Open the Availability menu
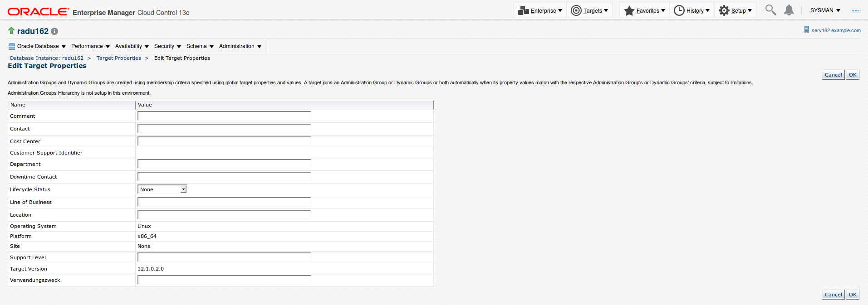The height and width of the screenshot is (305, 868). point(132,46)
